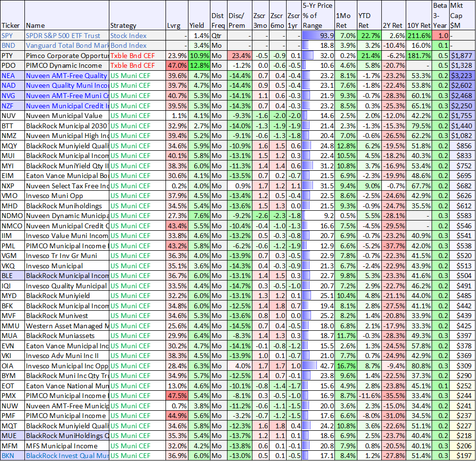
Task: Click NUV market cap $1,755
Action: [x=461, y=116]
